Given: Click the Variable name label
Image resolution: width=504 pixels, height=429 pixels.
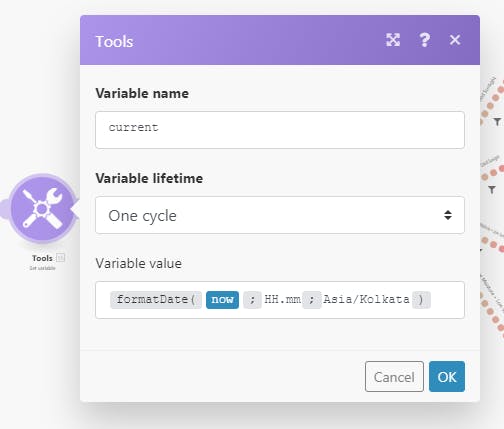Looking at the screenshot, I should pyautogui.click(x=142, y=93).
